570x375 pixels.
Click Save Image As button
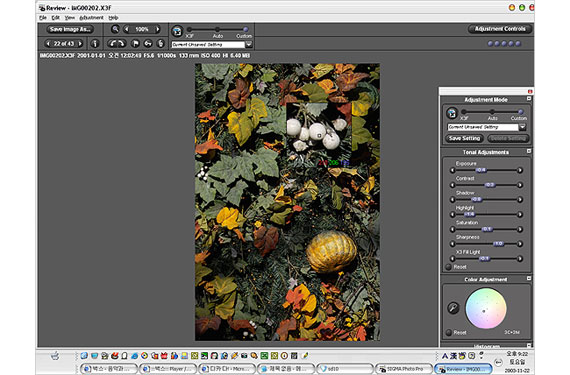69,29
